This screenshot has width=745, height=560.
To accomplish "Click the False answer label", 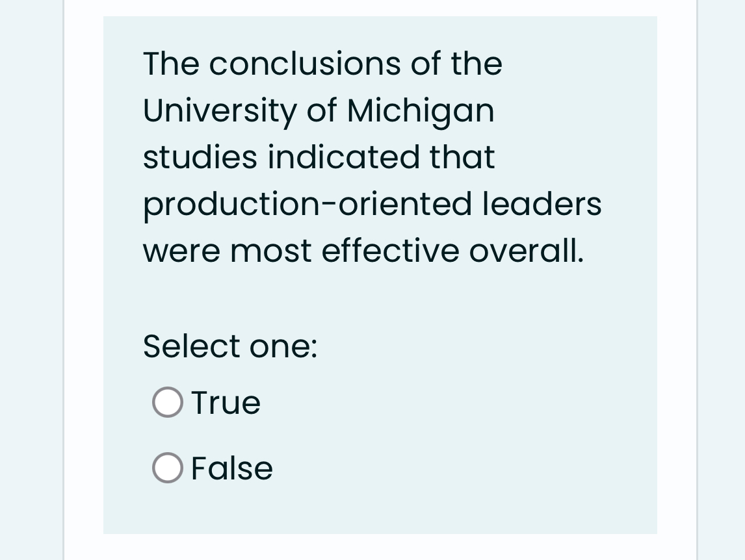I will pyautogui.click(x=231, y=468).
